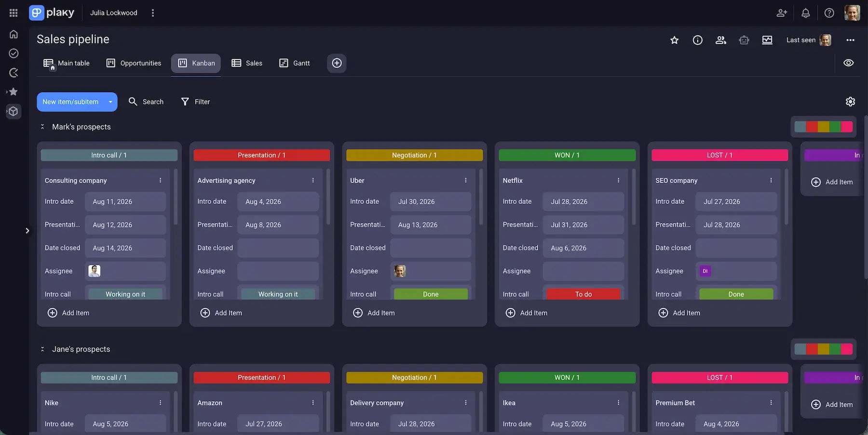Collapse the Jane's prospects group
Viewport: 868px width, 435px height.
(x=42, y=349)
